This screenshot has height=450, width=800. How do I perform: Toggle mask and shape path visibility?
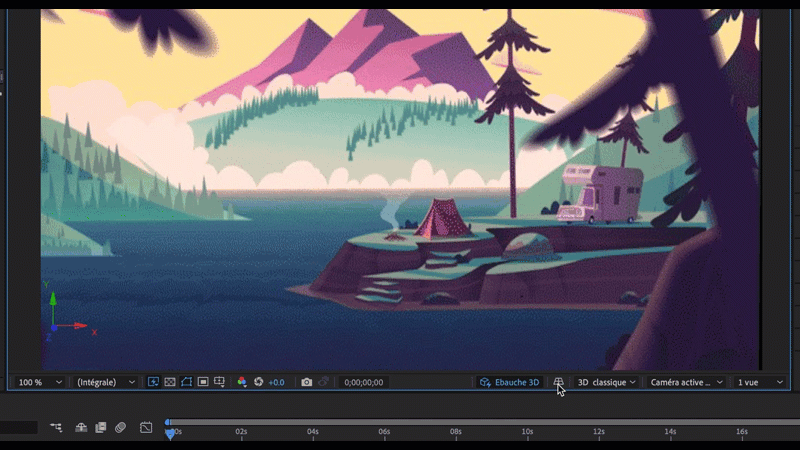tap(187, 382)
